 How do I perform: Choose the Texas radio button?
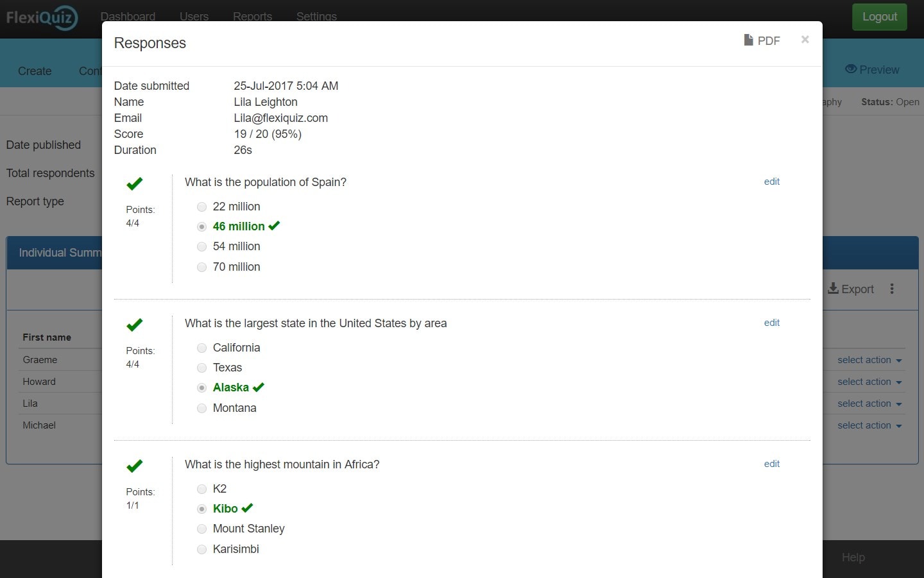point(201,368)
